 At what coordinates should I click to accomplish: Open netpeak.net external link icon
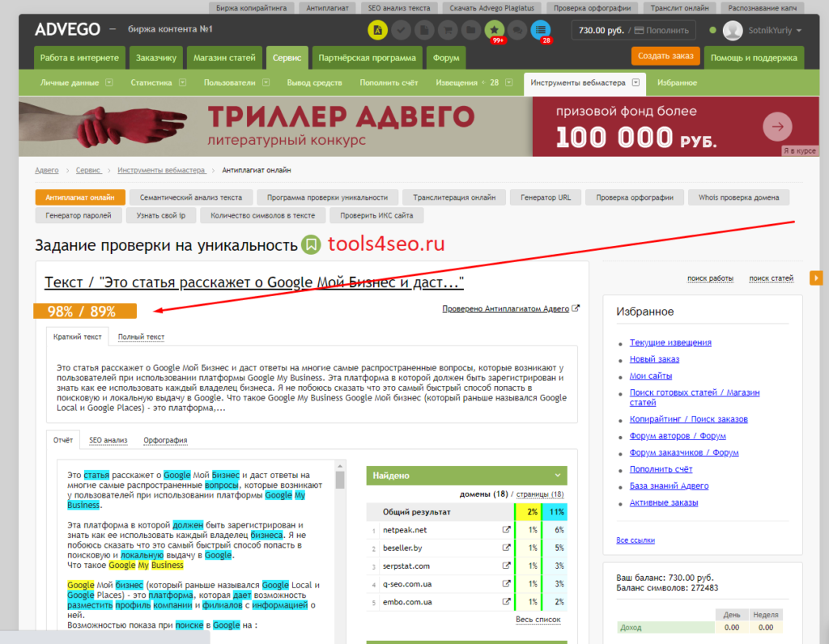click(x=506, y=529)
